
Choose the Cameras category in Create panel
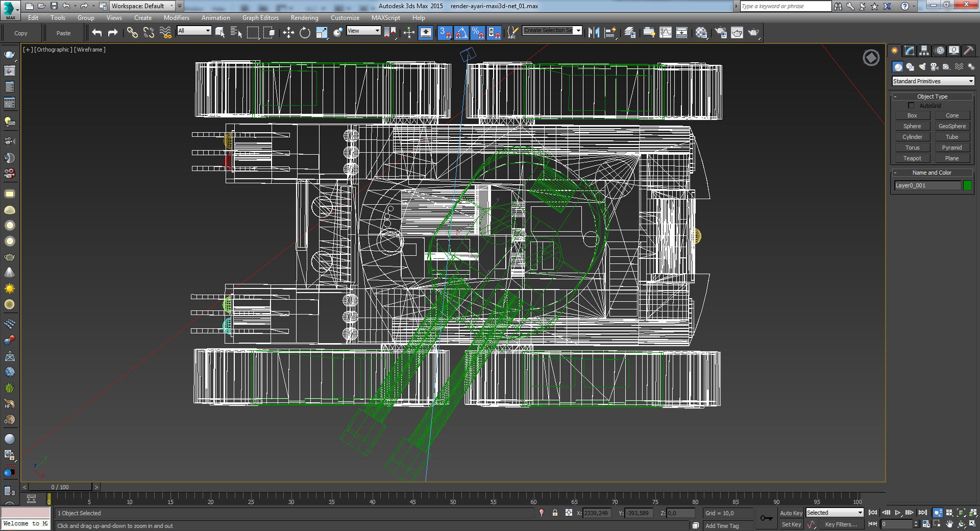point(934,67)
